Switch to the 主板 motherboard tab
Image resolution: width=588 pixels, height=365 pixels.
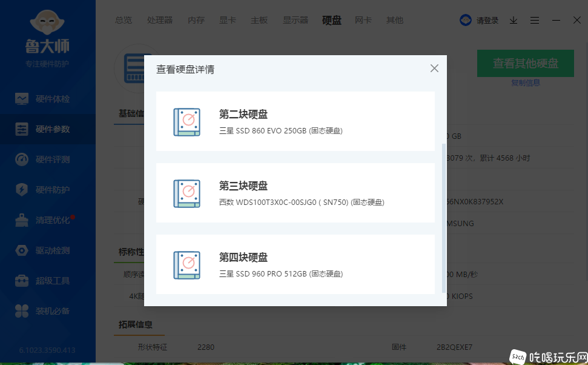click(x=259, y=20)
